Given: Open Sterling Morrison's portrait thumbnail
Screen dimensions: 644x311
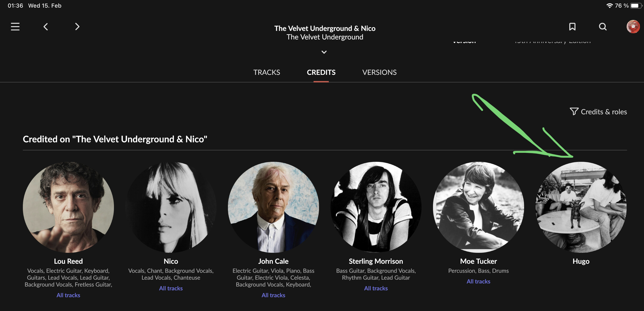Looking at the screenshot, I should [376, 207].
